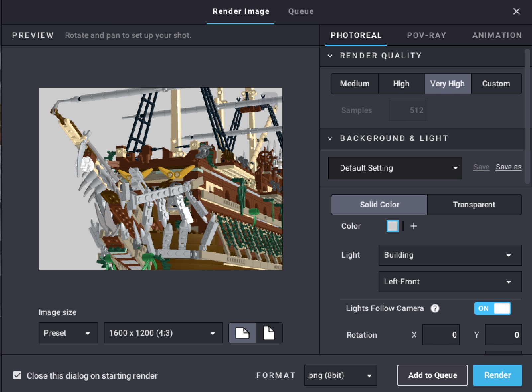Click the ship preview image
The height and width of the screenshot is (392, 532).
[161, 179]
